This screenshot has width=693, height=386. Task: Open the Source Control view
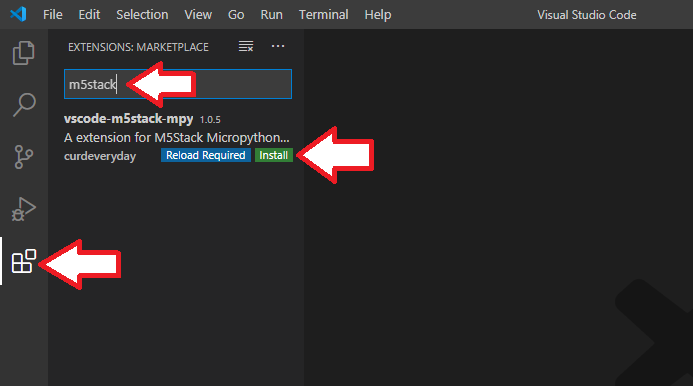[24, 157]
